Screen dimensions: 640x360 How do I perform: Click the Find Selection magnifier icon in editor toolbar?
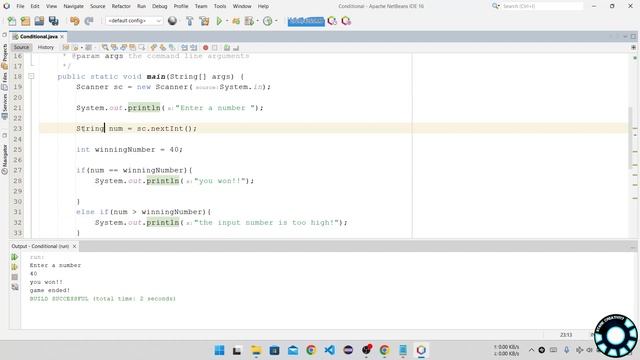coord(105,48)
